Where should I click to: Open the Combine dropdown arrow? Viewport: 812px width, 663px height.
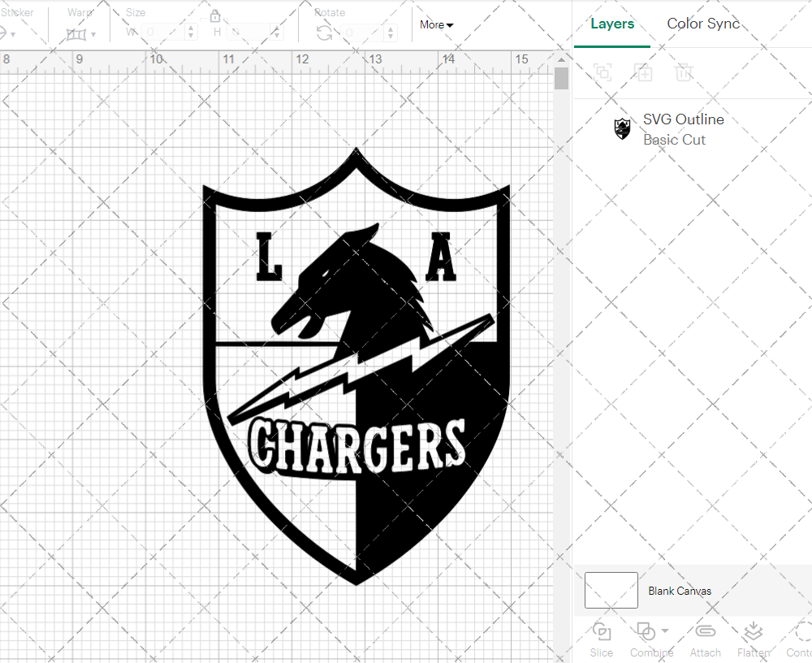coord(666,630)
